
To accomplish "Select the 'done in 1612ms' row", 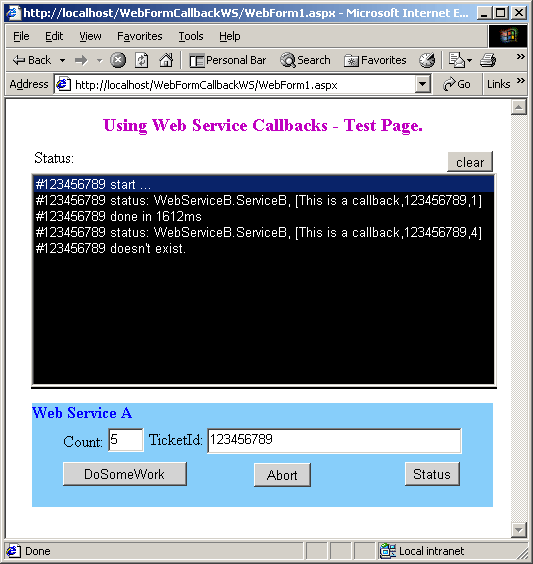I will (x=264, y=216).
